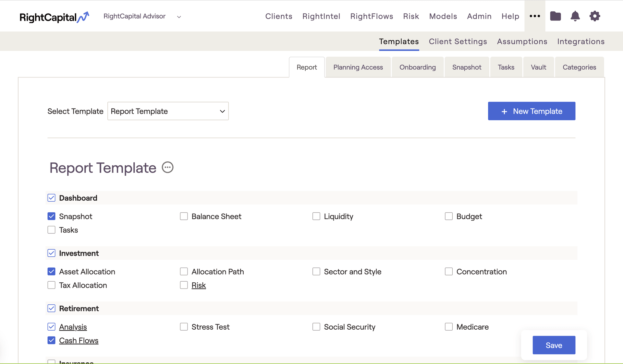Click the Report Template heading
623x364 pixels.
point(103,168)
